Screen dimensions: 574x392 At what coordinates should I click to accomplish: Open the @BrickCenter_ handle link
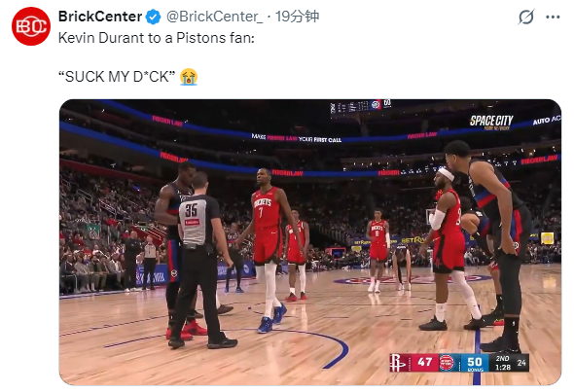[214, 17]
